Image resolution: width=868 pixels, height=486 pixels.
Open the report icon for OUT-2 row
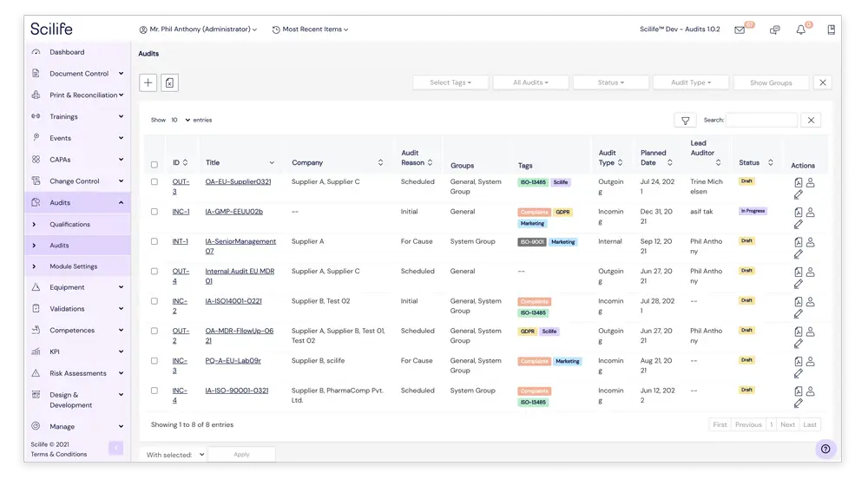pyautogui.click(x=799, y=332)
